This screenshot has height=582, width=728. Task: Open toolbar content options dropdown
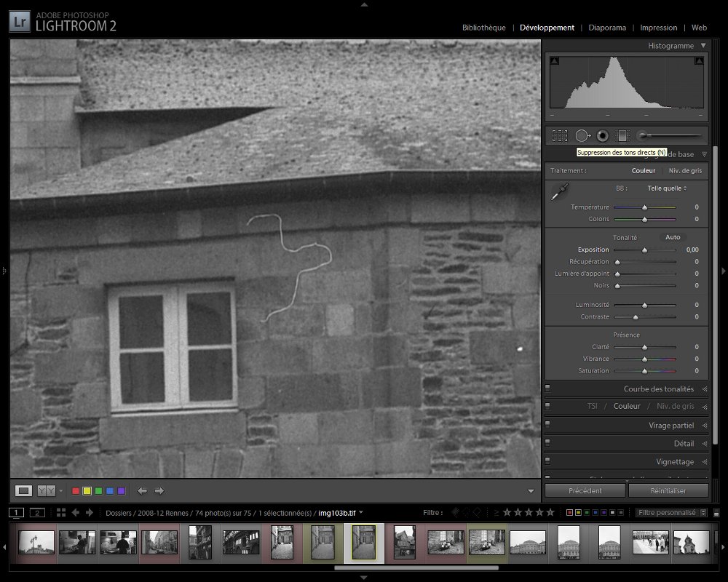(x=531, y=491)
